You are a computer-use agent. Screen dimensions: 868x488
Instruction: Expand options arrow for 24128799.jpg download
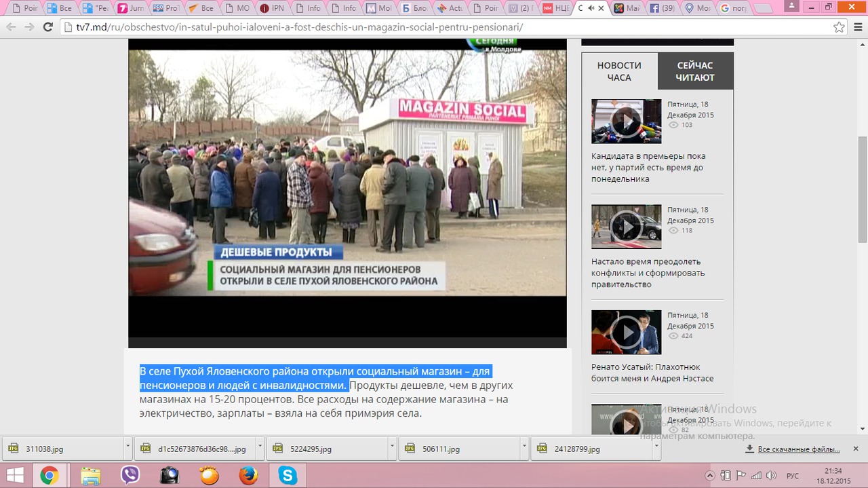[x=656, y=449]
